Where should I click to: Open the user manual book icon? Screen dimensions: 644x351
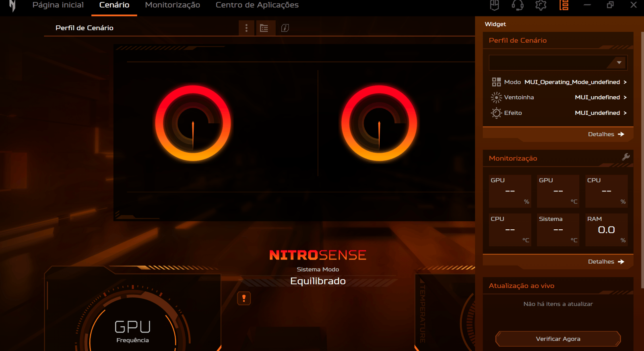tap(494, 5)
